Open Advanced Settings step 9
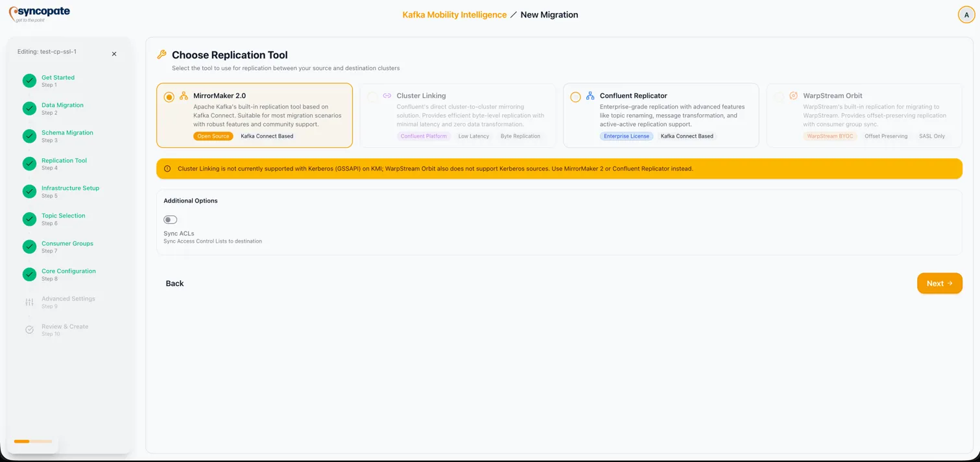The width and height of the screenshot is (980, 462). (68, 302)
